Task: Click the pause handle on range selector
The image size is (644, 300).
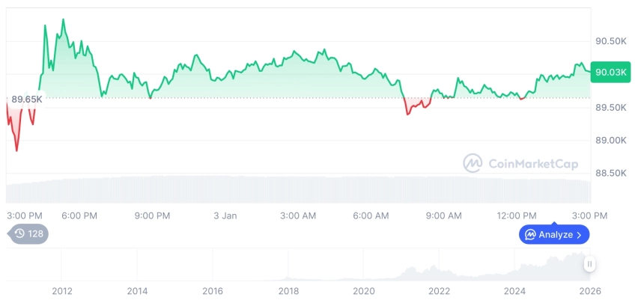Action: coord(590,263)
